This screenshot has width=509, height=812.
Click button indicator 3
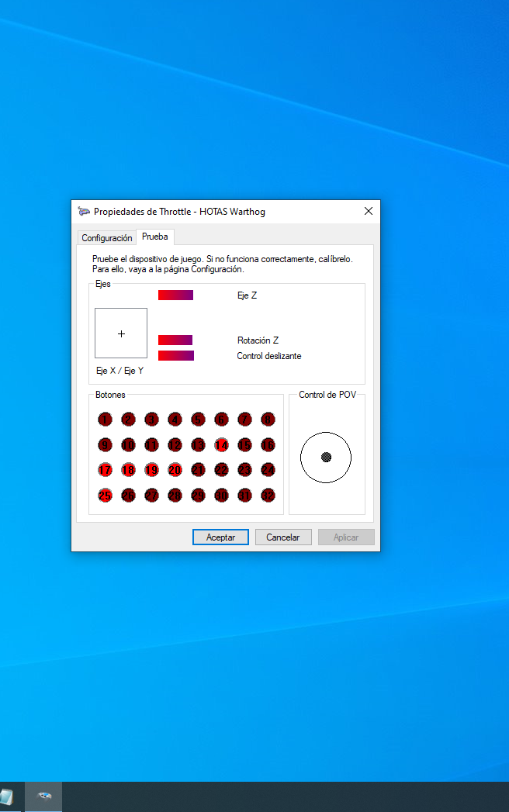[152, 420]
